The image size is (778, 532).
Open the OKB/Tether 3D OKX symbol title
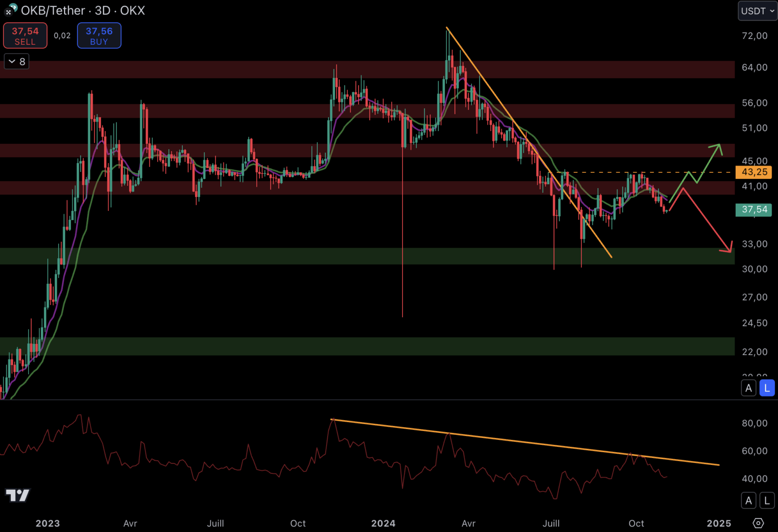(x=83, y=10)
